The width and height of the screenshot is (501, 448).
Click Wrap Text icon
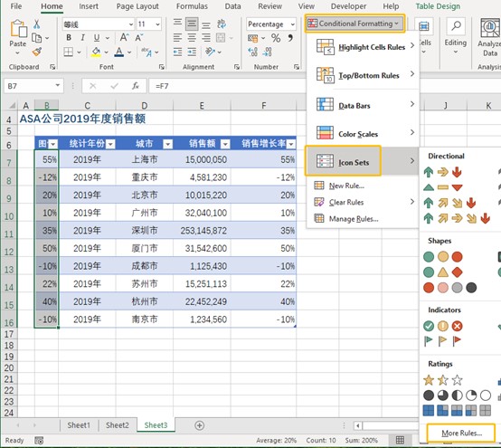point(221,24)
